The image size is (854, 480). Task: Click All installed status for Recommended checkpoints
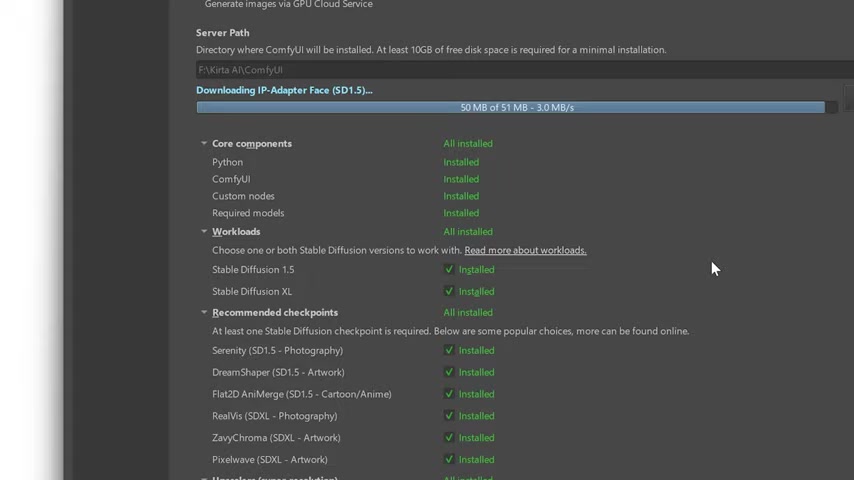[x=468, y=312]
